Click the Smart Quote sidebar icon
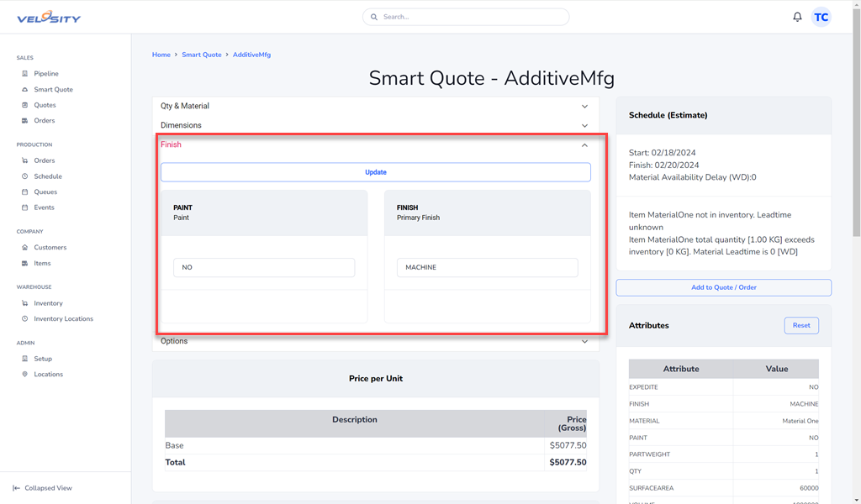 click(25, 90)
